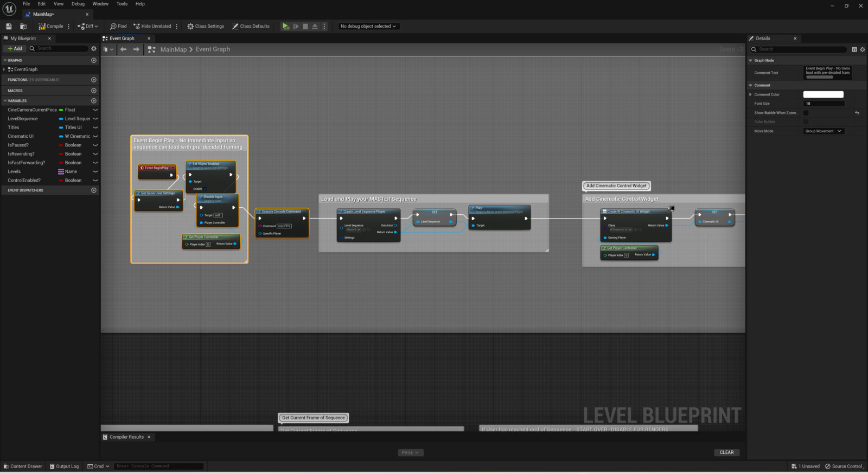Open the Tools menu
Image resolution: width=868 pixels, height=474 pixels.
122,4
